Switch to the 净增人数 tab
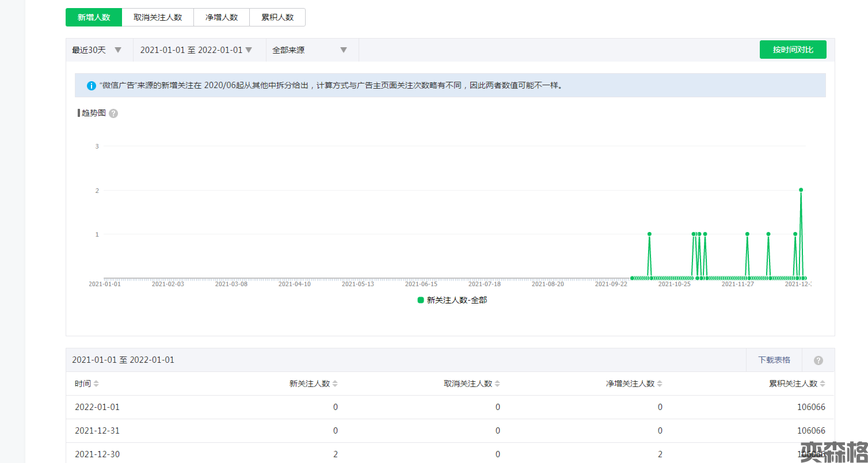Viewport: 868px width, 463px height. point(222,17)
